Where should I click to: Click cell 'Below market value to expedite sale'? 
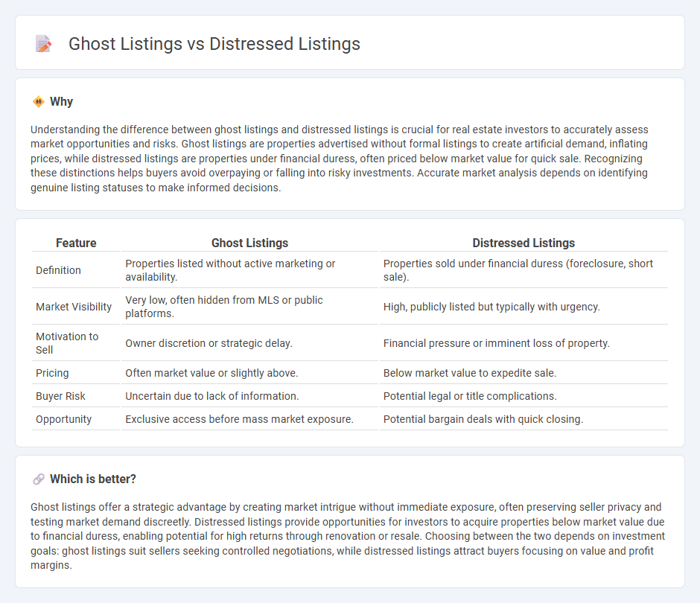coord(524,373)
